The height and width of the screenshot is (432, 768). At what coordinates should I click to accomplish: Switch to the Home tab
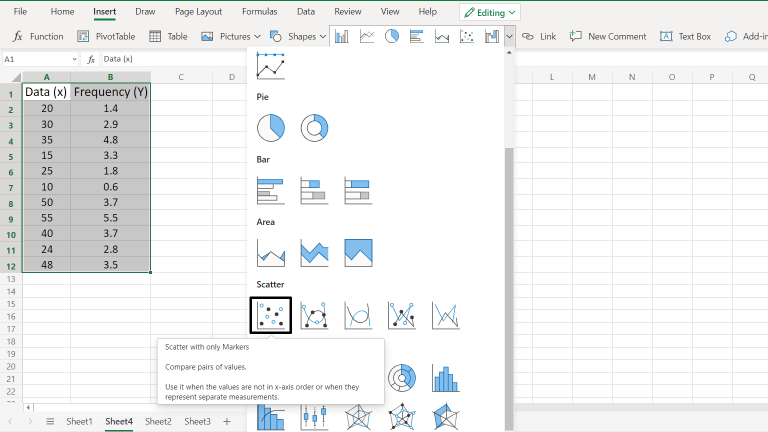point(62,12)
